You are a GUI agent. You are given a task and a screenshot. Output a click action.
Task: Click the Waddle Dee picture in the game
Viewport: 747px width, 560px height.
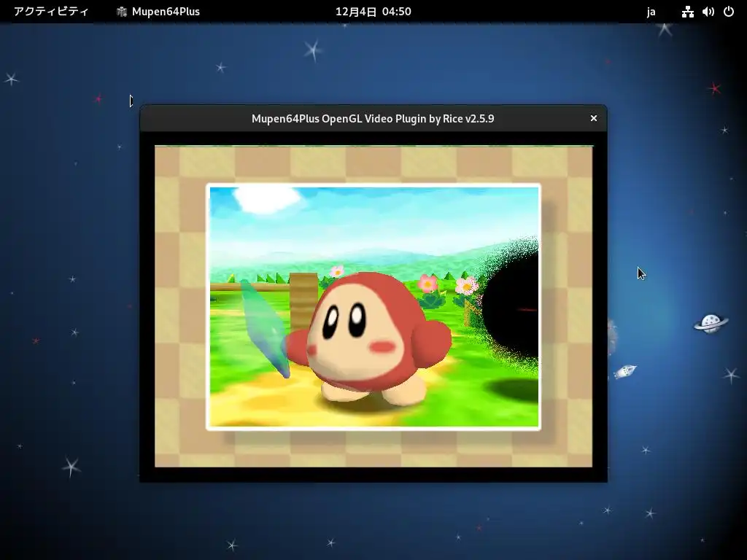[373, 307]
